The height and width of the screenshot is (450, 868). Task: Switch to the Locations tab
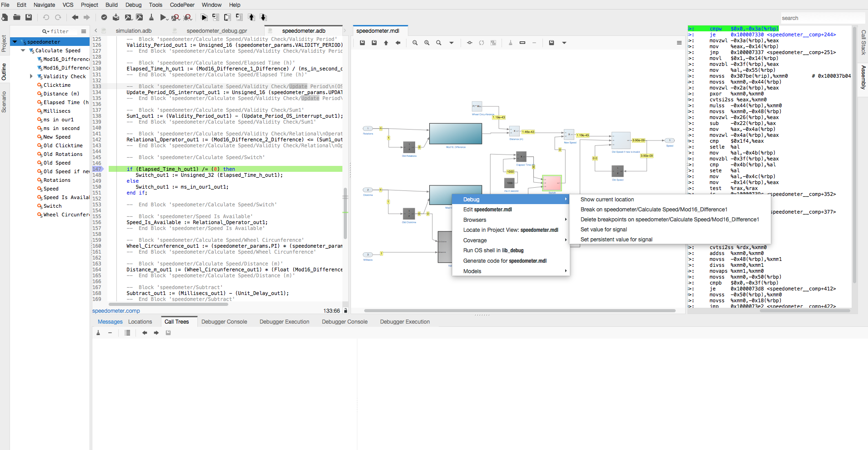click(140, 322)
